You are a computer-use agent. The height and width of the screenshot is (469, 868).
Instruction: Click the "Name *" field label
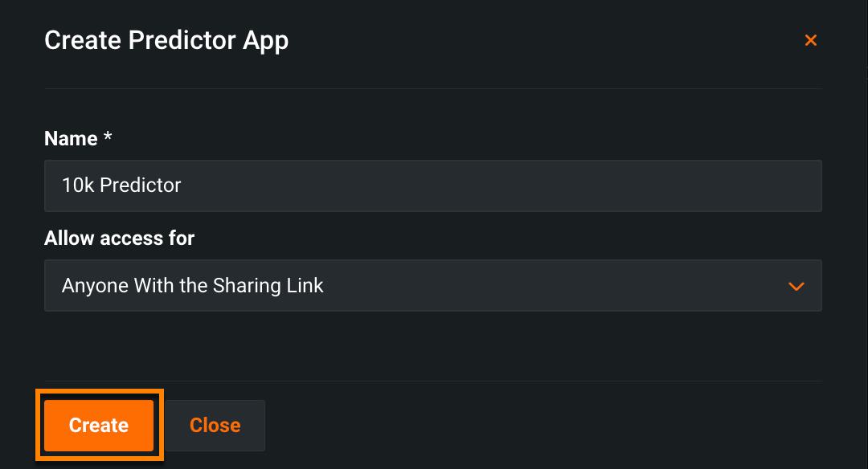(71, 139)
